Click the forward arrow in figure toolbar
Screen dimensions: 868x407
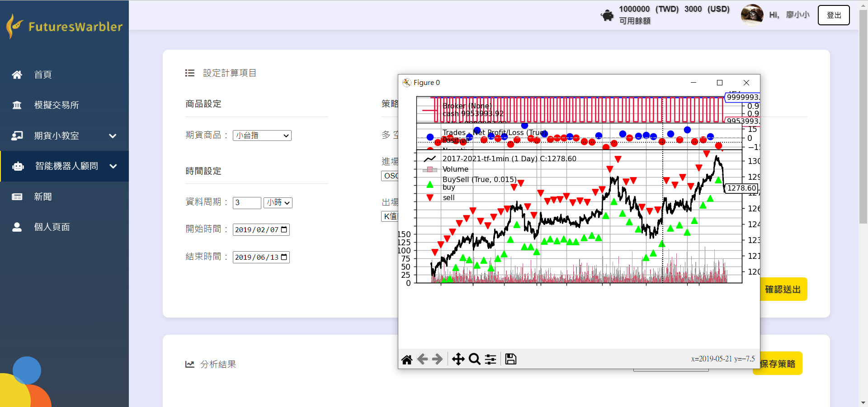click(437, 360)
